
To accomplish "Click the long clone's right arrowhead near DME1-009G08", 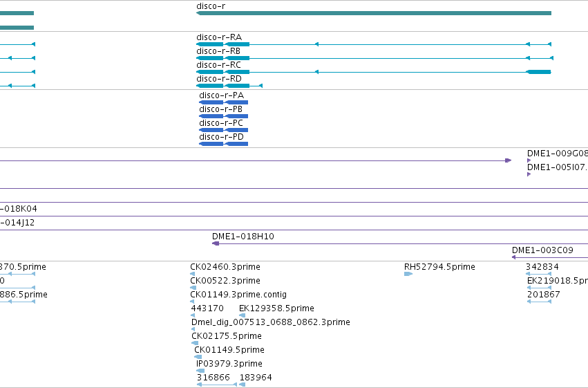I will [x=508, y=160].
